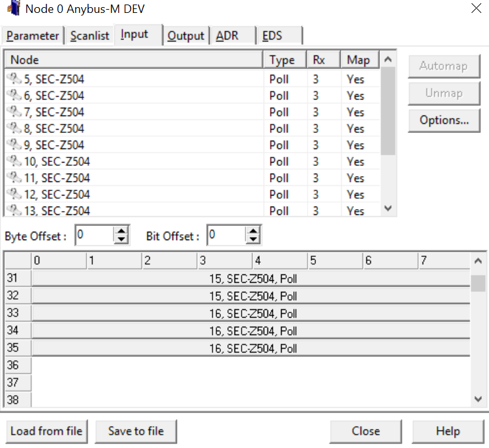489x448 pixels.
Task: Click the Rx column header
Action: 324,59
